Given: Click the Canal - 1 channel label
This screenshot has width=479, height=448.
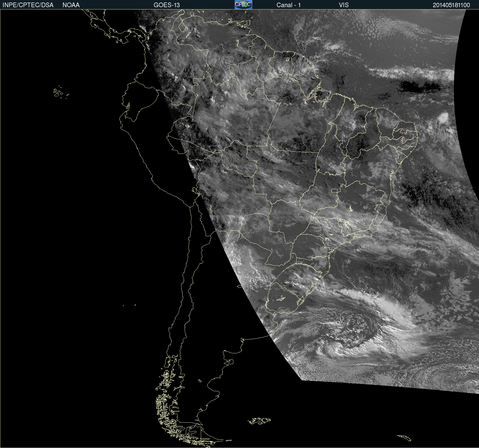Looking at the screenshot, I should 288,5.
